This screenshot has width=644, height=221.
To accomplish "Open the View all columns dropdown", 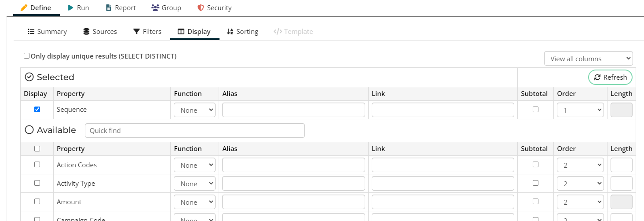I will (588, 59).
